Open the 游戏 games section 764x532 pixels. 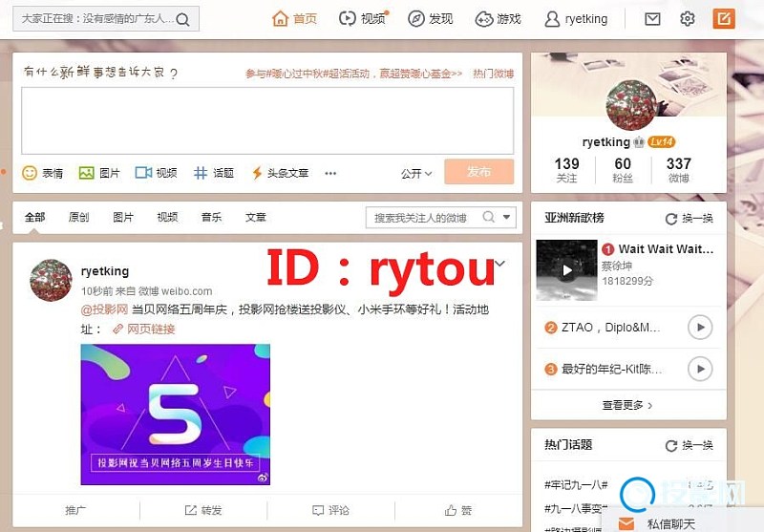[498, 19]
